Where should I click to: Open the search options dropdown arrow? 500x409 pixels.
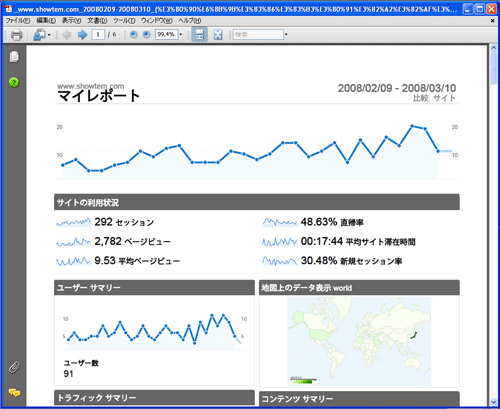pyautogui.click(x=286, y=34)
